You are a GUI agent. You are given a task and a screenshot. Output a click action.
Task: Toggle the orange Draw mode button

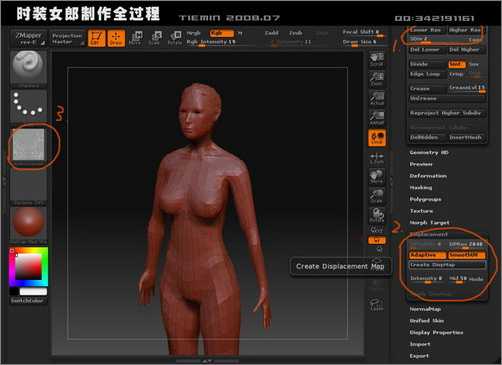pyautogui.click(x=116, y=38)
